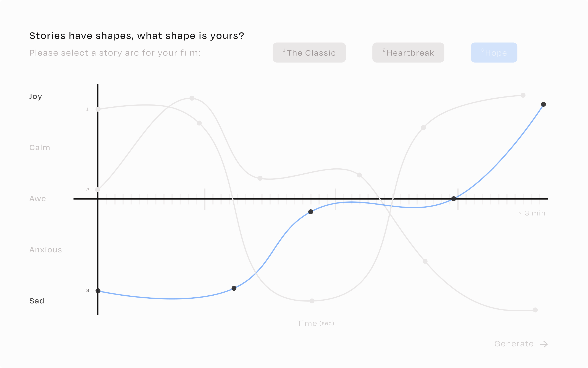Click the Anxious emotion label
The width and height of the screenshot is (588, 368).
pos(45,250)
